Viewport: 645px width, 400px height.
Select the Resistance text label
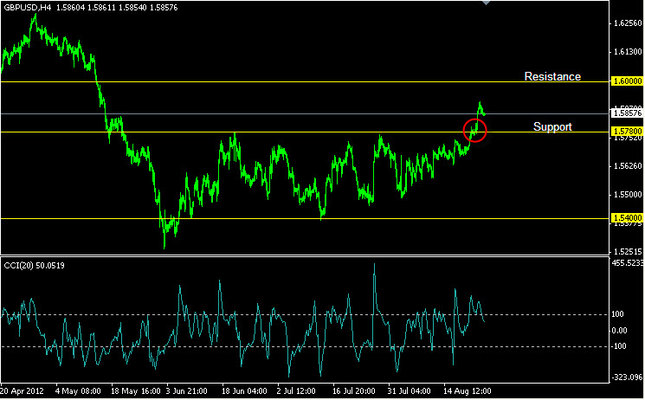pos(552,77)
